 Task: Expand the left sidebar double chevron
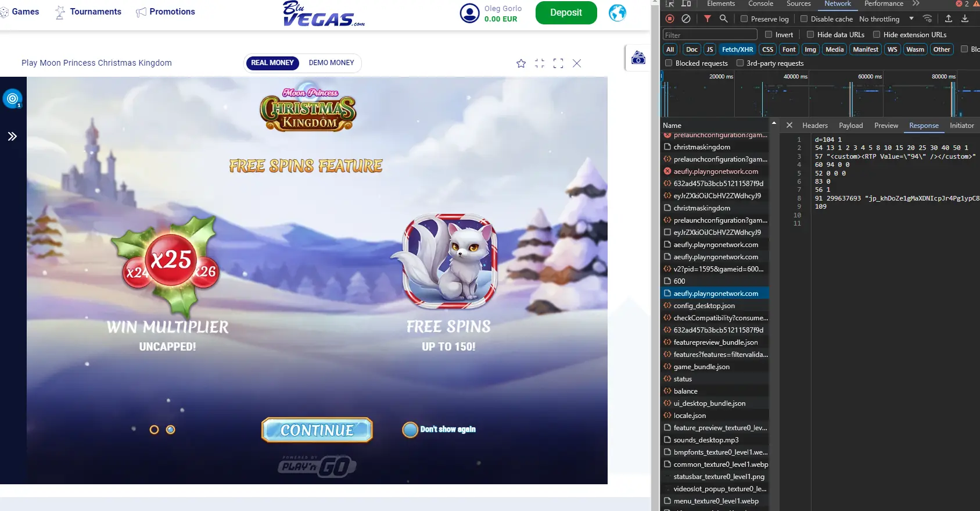coord(12,137)
